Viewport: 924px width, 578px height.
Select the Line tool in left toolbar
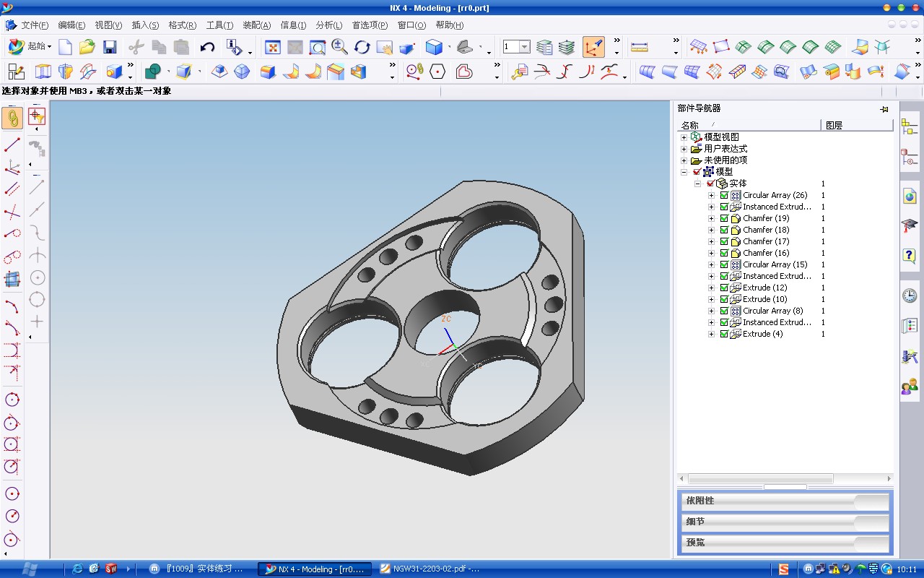pyautogui.click(x=12, y=144)
